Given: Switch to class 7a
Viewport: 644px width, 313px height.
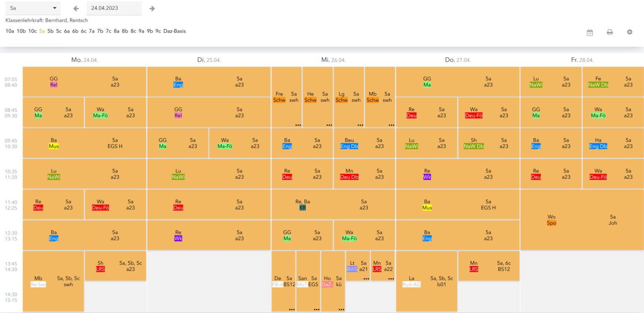Looking at the screenshot, I should point(92,31).
